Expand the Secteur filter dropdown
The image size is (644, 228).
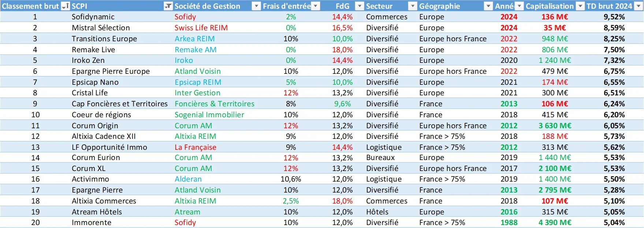pos(413,6)
